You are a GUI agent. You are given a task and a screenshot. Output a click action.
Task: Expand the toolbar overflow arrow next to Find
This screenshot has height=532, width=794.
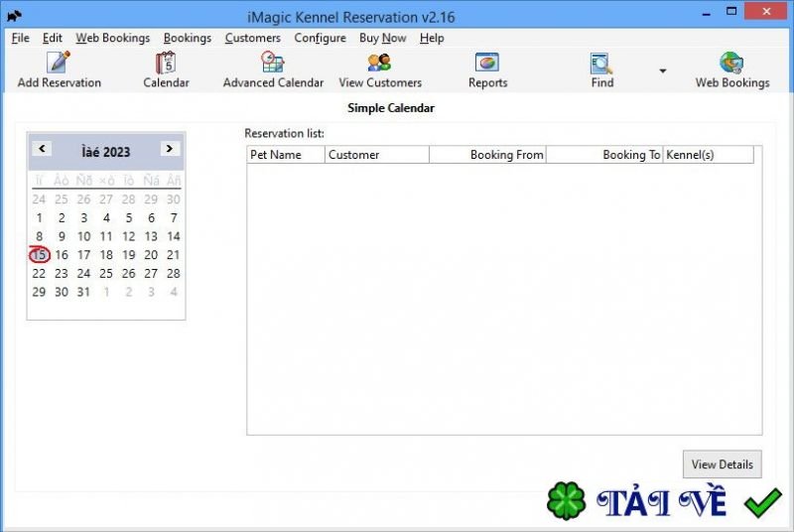[x=662, y=70]
